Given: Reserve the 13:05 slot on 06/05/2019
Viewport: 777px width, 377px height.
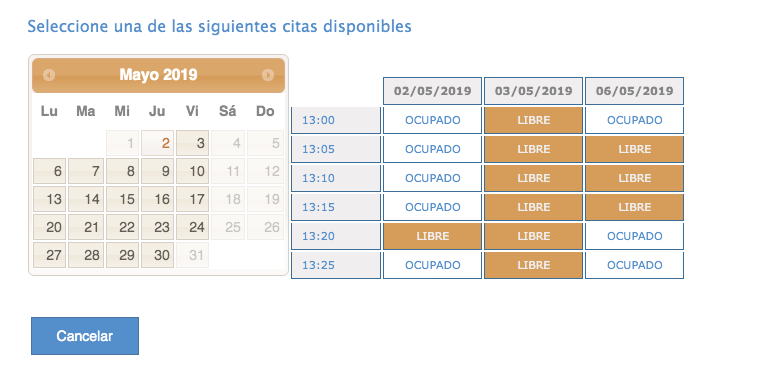Looking at the screenshot, I should click(x=634, y=149).
